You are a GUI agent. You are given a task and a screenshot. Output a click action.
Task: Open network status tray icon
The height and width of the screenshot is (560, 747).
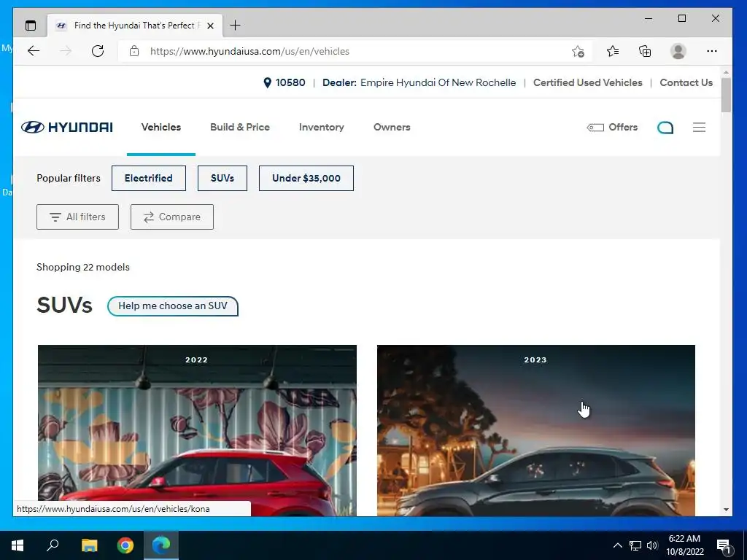pyautogui.click(x=635, y=545)
